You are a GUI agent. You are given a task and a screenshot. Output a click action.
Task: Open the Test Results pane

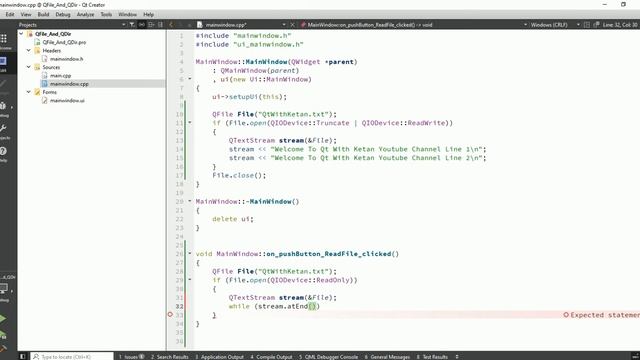432,357
